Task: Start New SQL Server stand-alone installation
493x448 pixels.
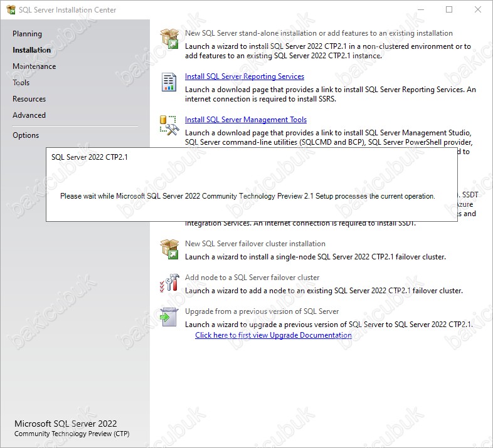Action: 319,33
